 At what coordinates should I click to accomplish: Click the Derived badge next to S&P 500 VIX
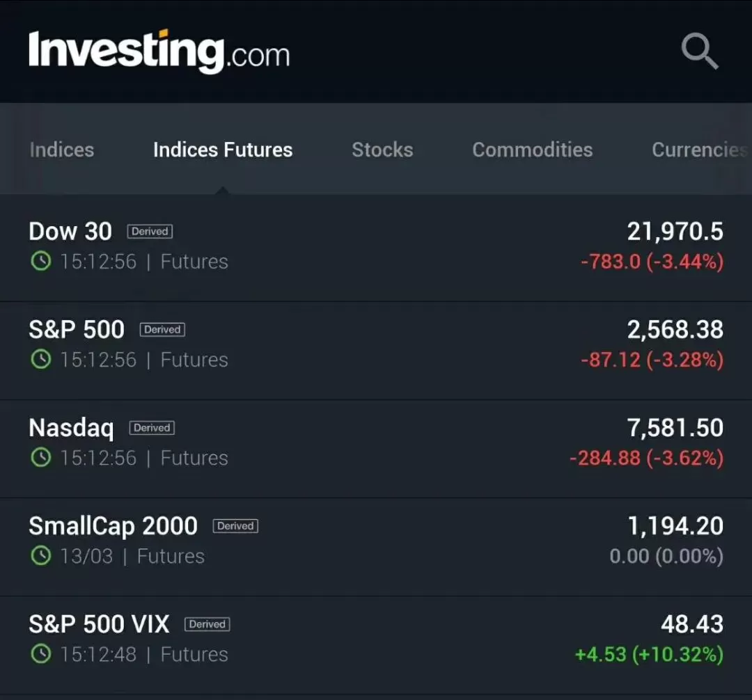point(207,624)
